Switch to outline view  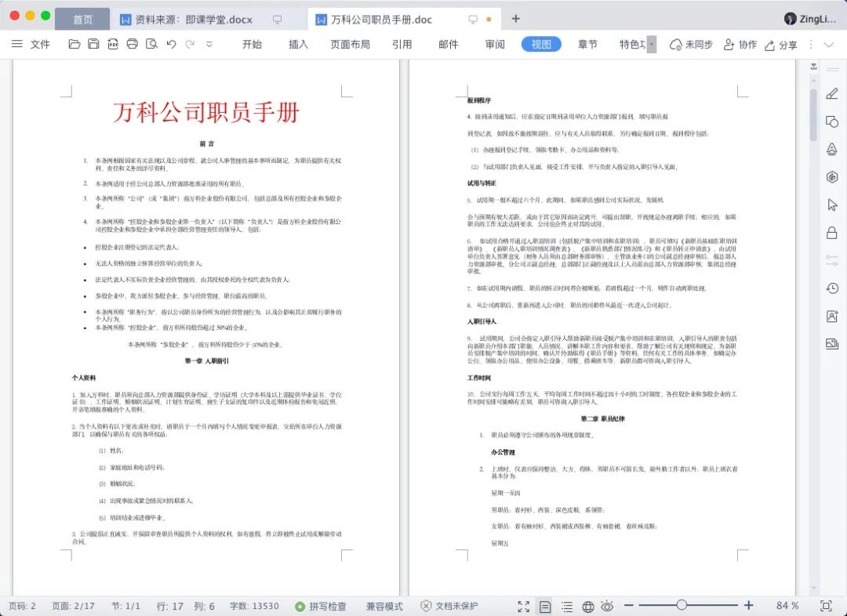click(567, 607)
